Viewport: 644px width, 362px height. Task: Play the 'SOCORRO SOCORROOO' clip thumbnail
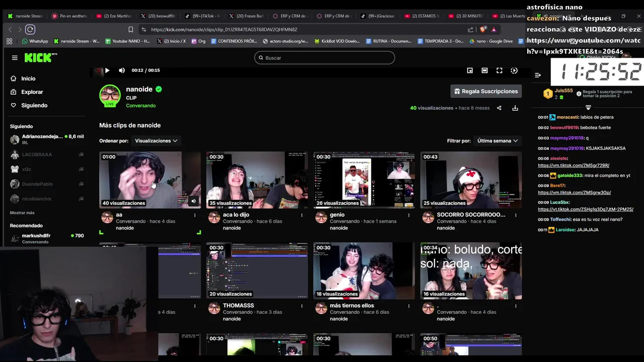(471, 180)
